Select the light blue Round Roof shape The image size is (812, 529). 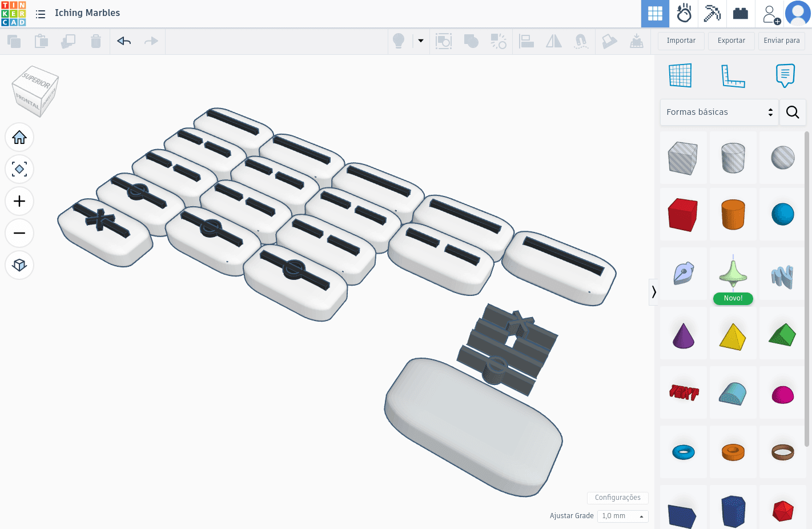(733, 392)
